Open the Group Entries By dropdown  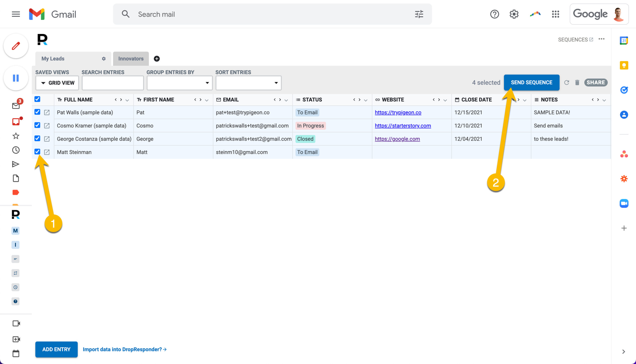[x=179, y=83]
